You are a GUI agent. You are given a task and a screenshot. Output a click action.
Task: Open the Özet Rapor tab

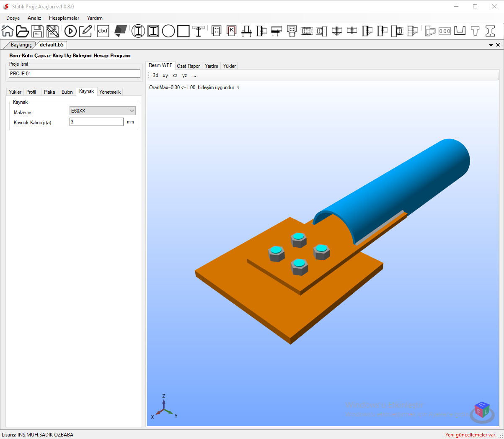click(x=189, y=66)
